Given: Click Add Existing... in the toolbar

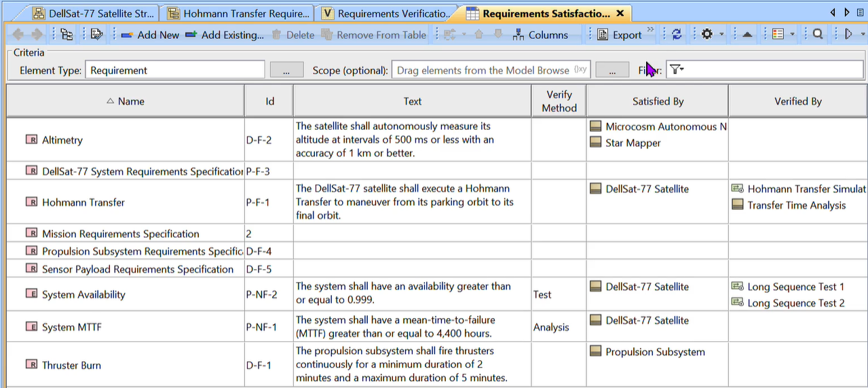Looking at the screenshot, I should [224, 35].
